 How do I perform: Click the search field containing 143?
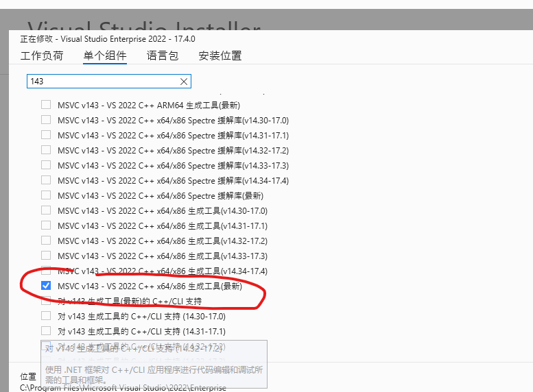[109, 81]
